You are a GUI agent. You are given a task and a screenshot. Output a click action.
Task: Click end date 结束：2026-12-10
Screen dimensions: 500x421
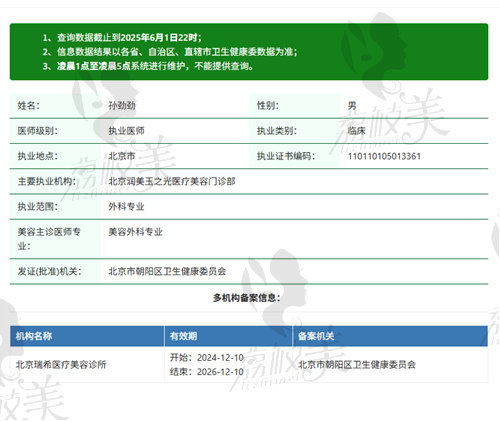coord(207,372)
